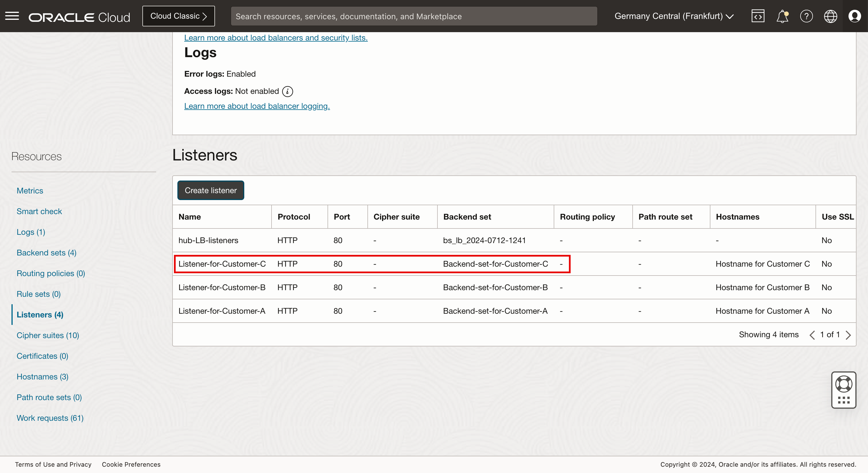Screen dimensions: 868x473
Task: Click the Create listener button
Action: pos(211,190)
